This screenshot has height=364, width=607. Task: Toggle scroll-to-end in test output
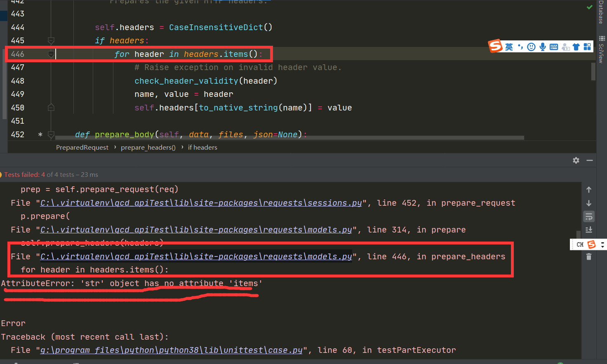589,230
